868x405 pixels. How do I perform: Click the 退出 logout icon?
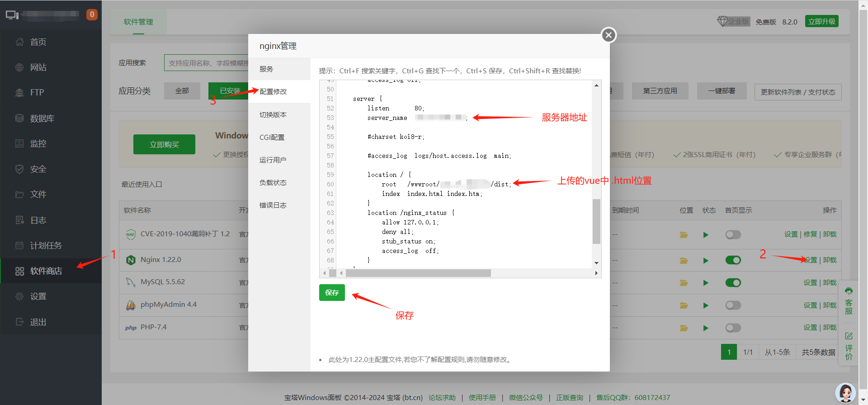coord(19,322)
